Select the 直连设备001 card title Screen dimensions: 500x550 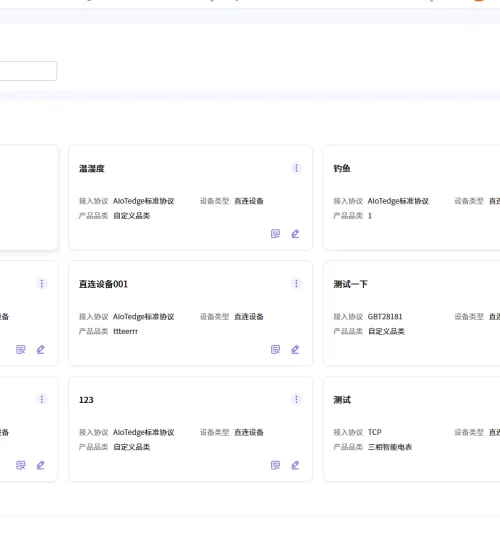(x=103, y=284)
